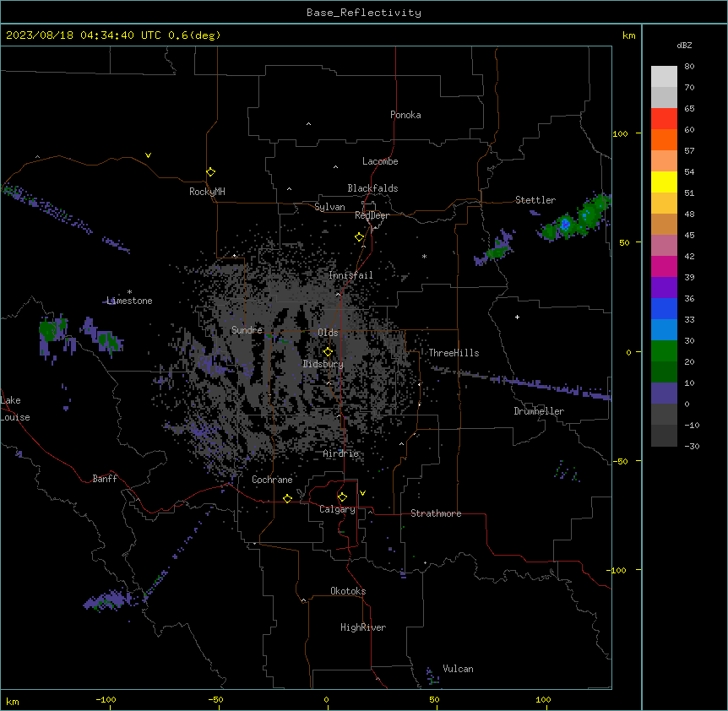728x711 pixels.
Task: Click the purple 36-39 dBZ swatch
Action: coord(664,288)
